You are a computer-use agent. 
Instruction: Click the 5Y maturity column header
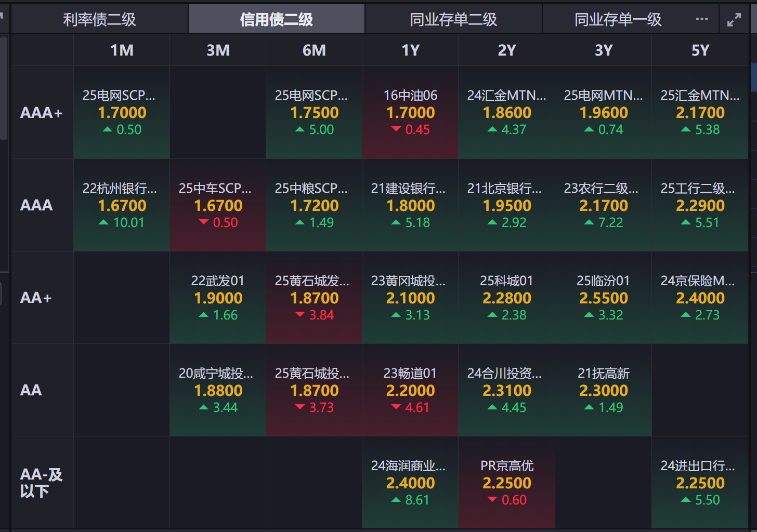point(700,50)
